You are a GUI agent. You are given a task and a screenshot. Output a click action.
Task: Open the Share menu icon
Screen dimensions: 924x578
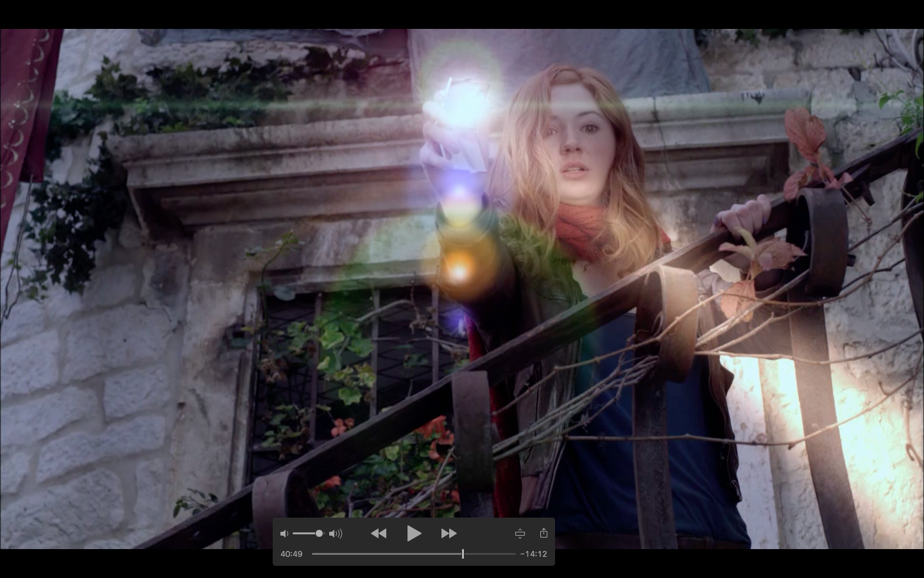pyautogui.click(x=543, y=533)
